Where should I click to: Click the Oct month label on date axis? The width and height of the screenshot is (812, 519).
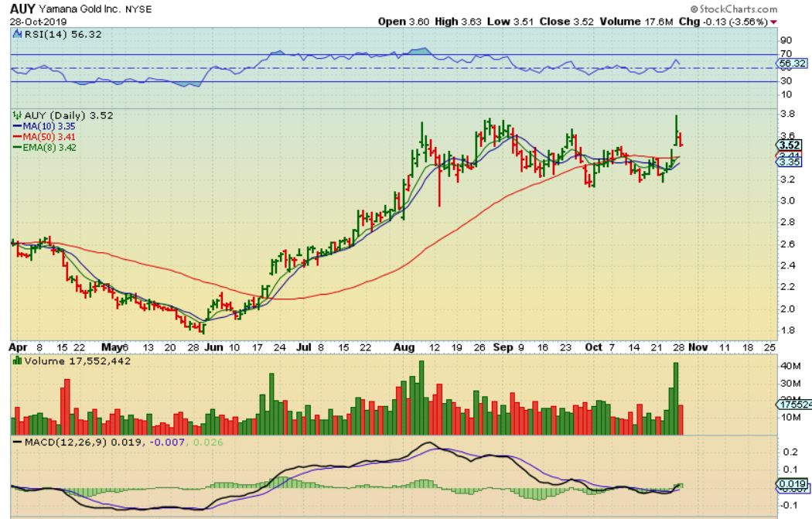[593, 347]
